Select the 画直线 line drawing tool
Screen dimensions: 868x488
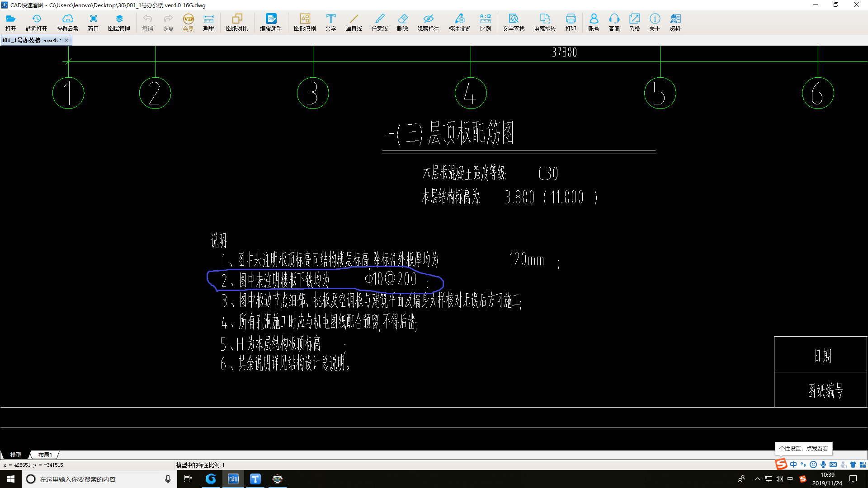point(354,23)
